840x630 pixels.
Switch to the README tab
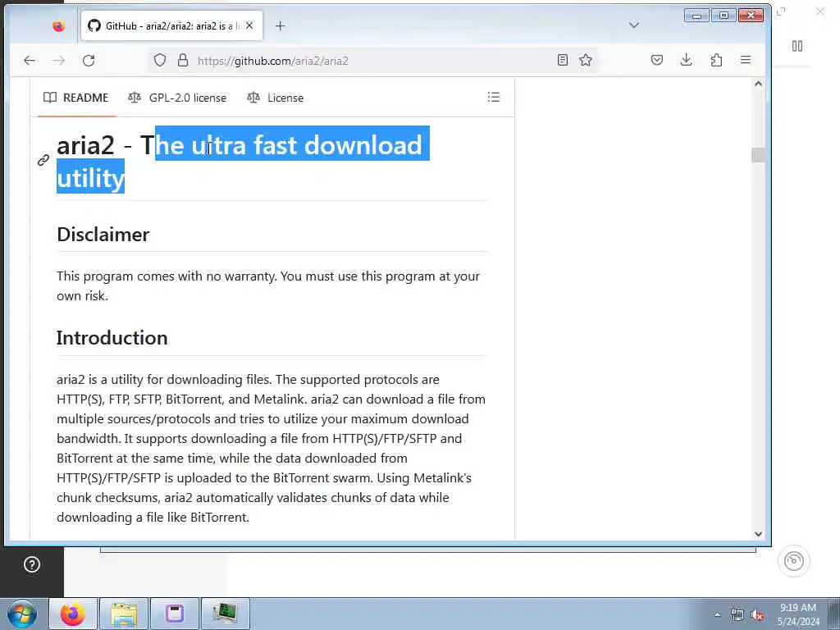(76, 98)
